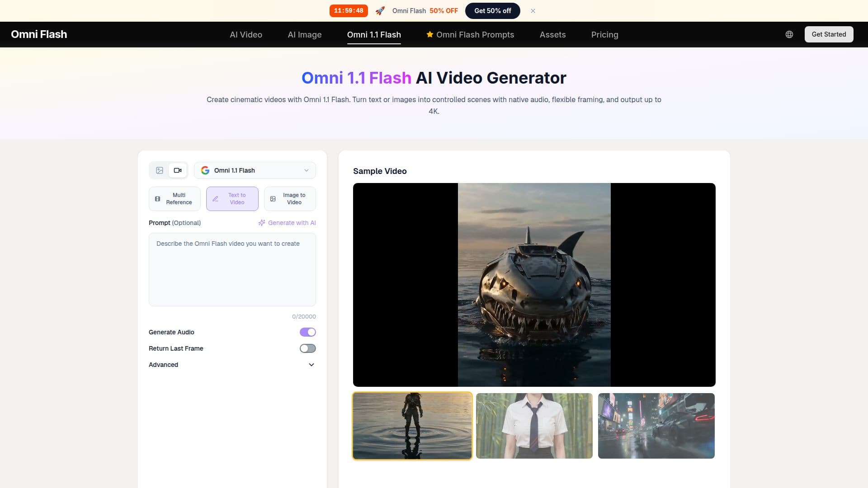Click Generate with AI link
Viewport: 868px width, 488px height.
pos(287,223)
